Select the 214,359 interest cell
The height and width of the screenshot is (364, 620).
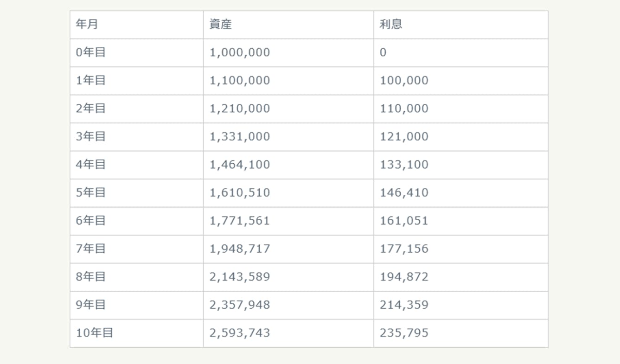(x=404, y=305)
